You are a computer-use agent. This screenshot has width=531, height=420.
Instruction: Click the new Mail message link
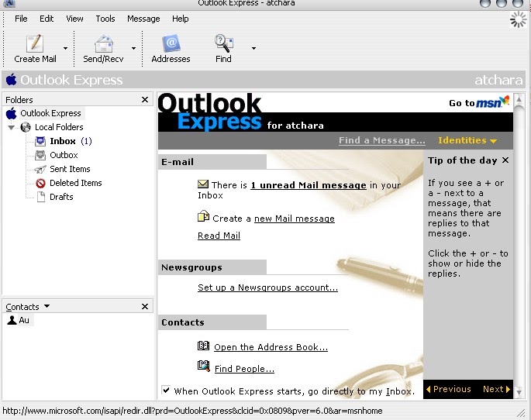295,219
